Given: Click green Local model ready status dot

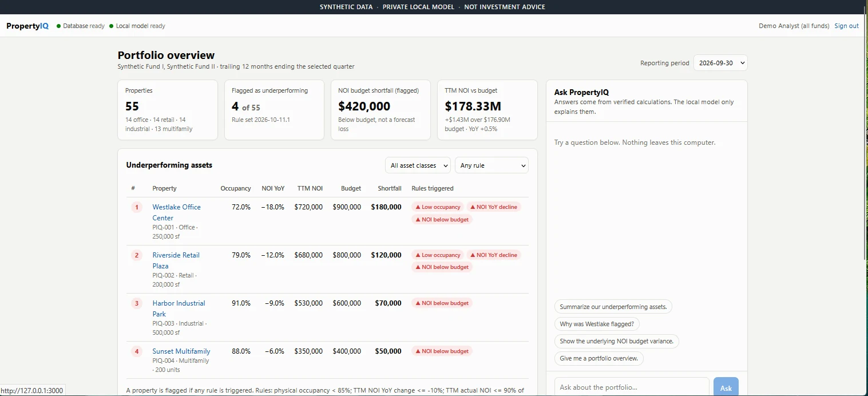Looking at the screenshot, I should [x=112, y=26].
